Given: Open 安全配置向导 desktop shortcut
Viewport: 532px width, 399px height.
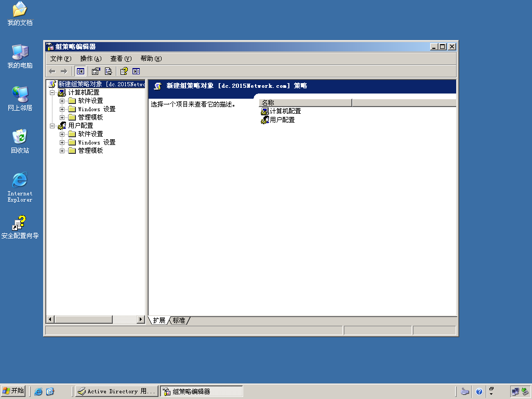Looking at the screenshot, I should coord(20,227).
